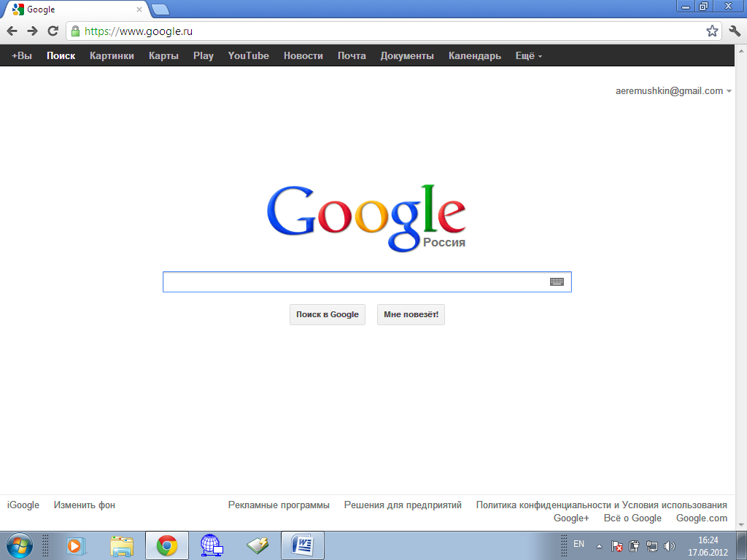The image size is (747, 560).
Task: Switch to Chrome in the taskbar
Action: (x=167, y=545)
